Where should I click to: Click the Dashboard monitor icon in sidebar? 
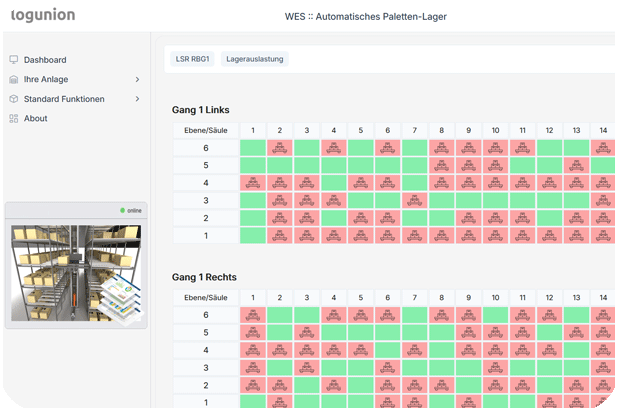tap(14, 60)
